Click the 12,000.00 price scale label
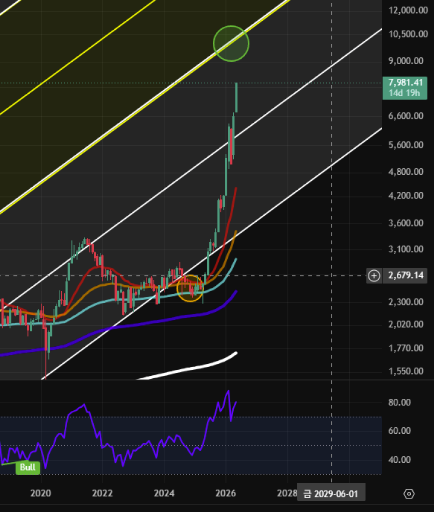Screen dimensions: 434x512 click(x=408, y=10)
